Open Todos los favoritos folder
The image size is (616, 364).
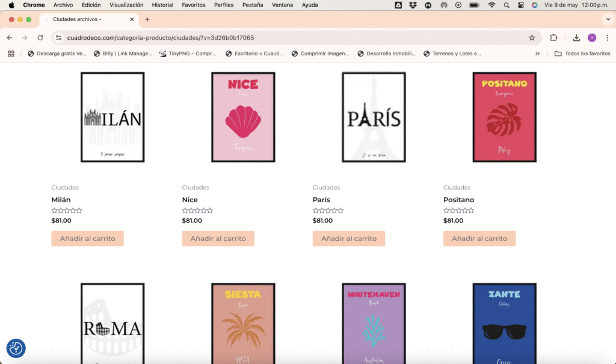click(x=582, y=54)
